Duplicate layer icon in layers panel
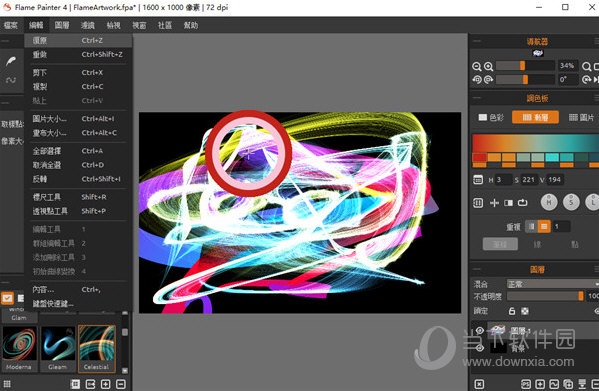599x391 pixels. 568,384
